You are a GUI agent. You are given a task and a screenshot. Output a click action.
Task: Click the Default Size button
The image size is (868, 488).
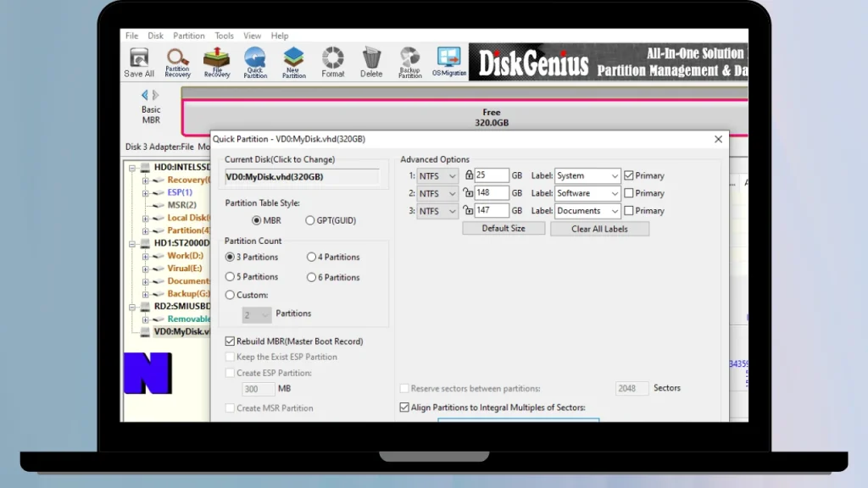point(504,229)
